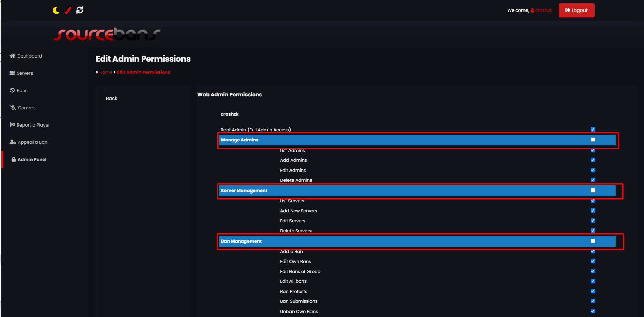Check the Server Management checkbox

[593, 190]
